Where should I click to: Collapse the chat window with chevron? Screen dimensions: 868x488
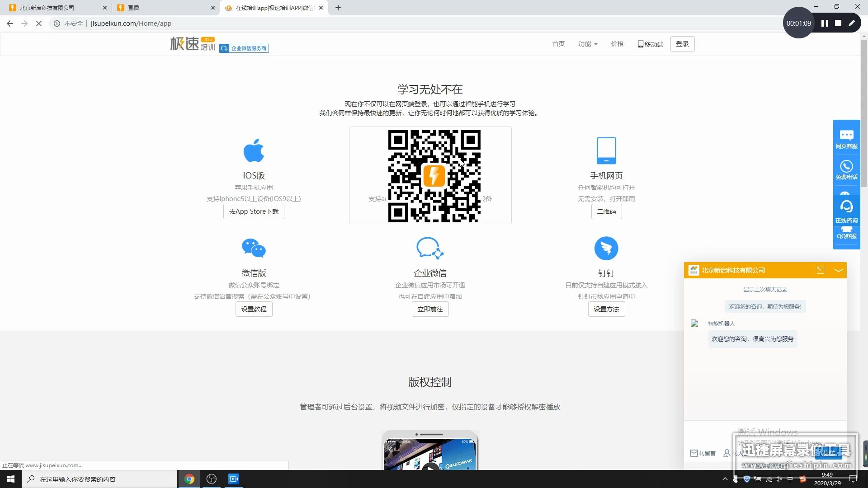click(838, 270)
